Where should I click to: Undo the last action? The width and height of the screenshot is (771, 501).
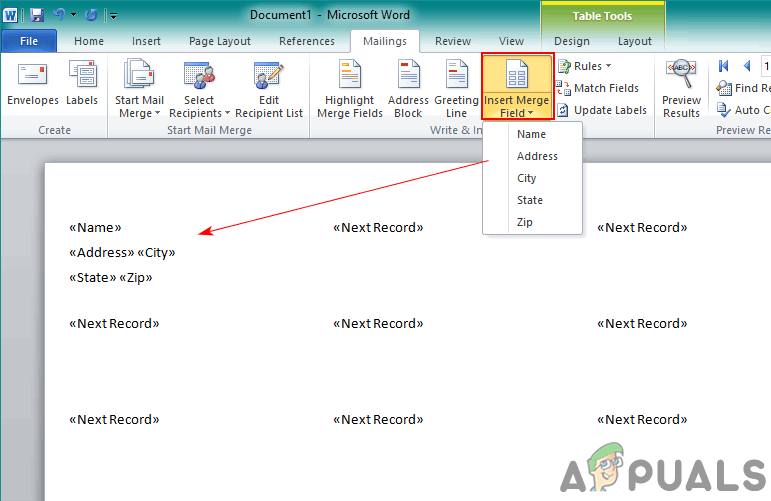(59, 15)
